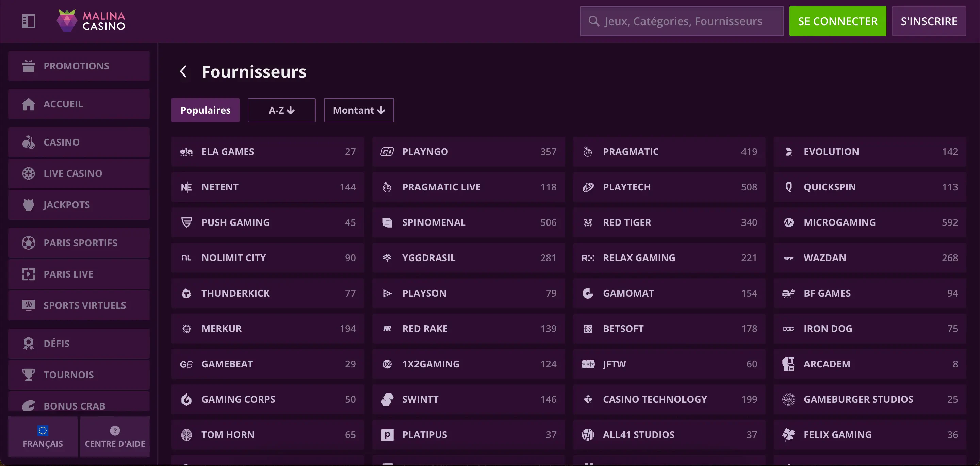The height and width of the screenshot is (466, 980).
Task: Open the Pragmatic provider
Action: pos(669,152)
